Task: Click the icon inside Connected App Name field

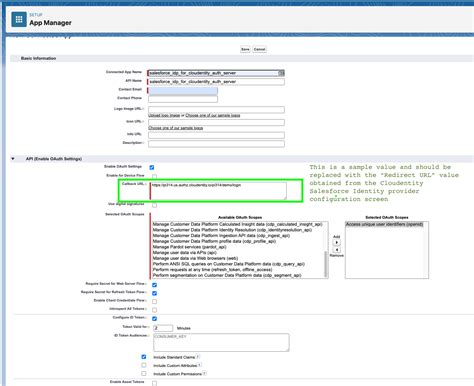Action: click(x=281, y=73)
